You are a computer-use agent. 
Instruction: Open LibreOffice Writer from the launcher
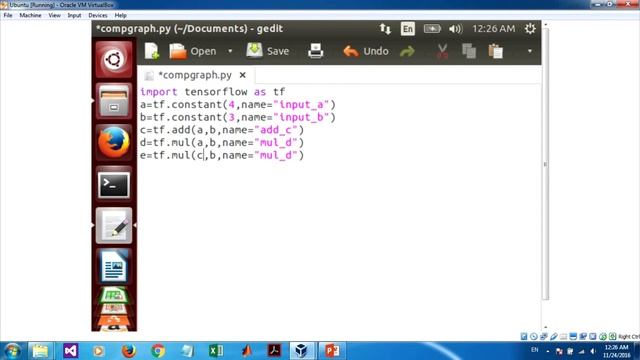(x=114, y=266)
